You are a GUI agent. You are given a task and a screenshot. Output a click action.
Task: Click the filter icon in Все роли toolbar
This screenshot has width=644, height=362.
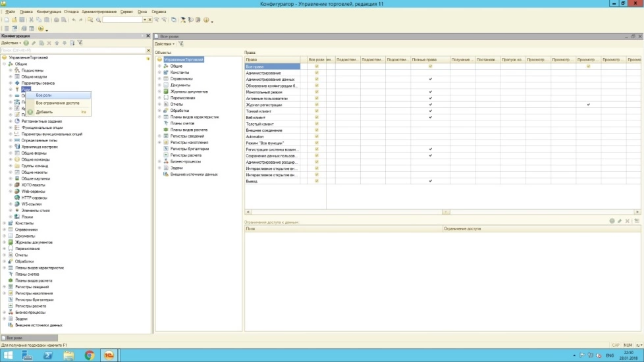pos(180,43)
